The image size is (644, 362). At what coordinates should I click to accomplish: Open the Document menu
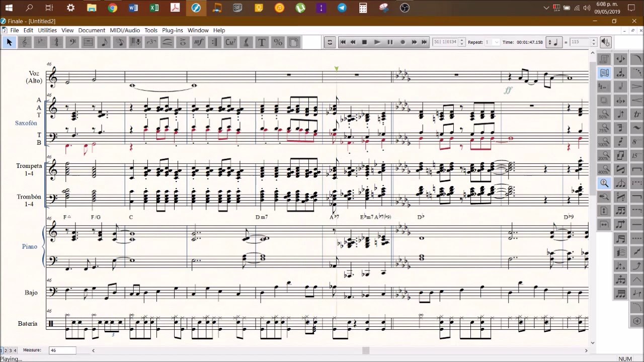[92, 30]
